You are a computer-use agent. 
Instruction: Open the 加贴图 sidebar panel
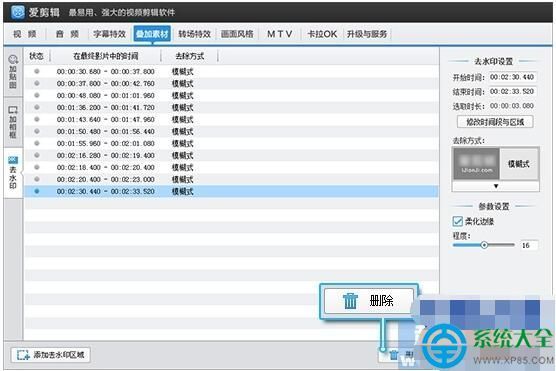13,72
